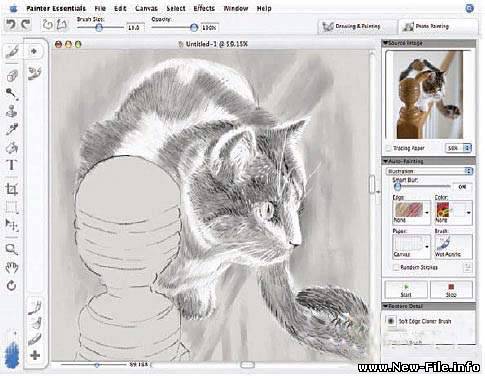The image size is (485, 377).
Task: Collapse the Restore Detail panel
Action: coord(385,306)
